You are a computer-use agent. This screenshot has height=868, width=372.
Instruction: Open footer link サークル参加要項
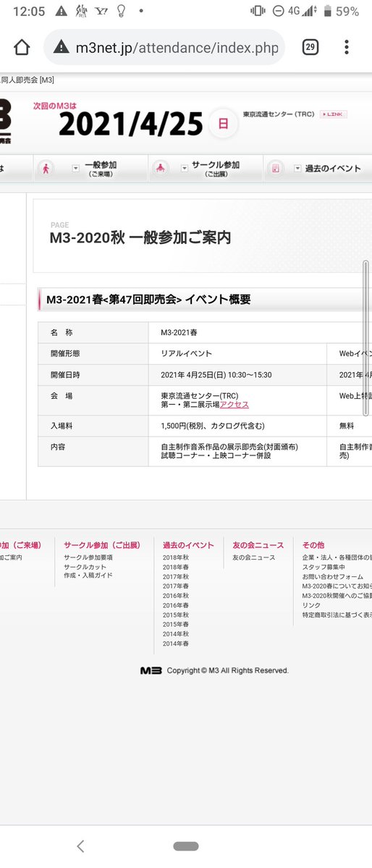tap(88, 557)
